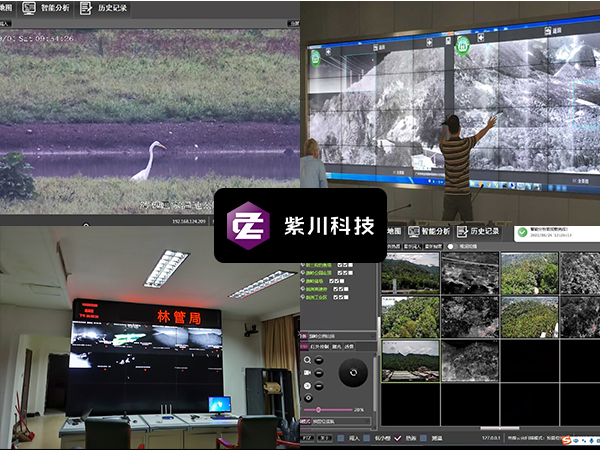Open 智能分析 in the top-left egret window

(x=55, y=8)
